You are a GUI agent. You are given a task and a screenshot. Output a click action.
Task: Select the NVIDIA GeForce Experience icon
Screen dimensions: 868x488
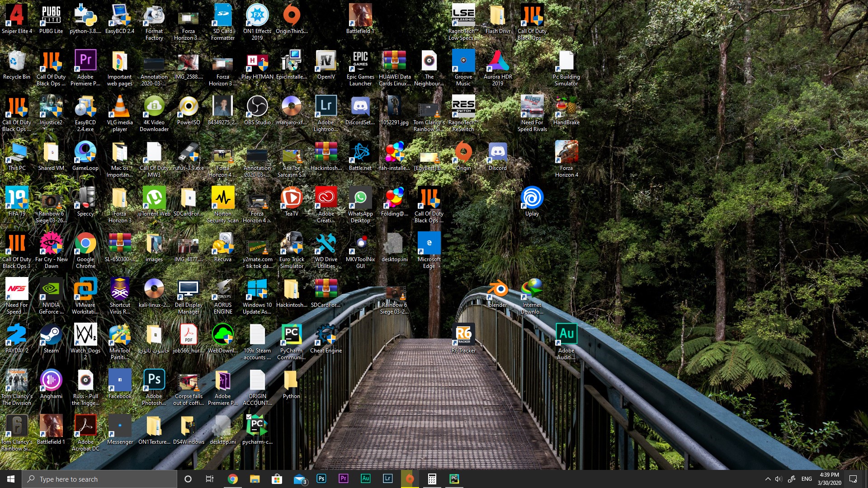click(51, 296)
